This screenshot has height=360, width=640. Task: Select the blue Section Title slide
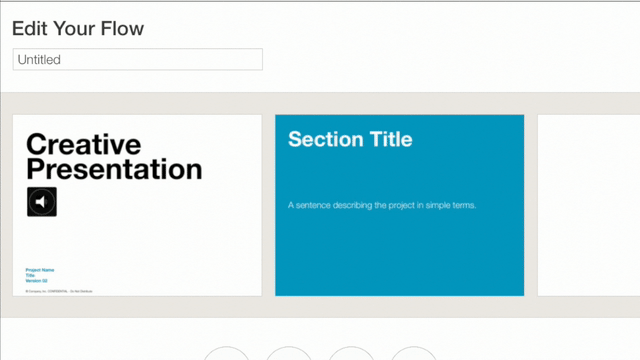tap(400, 205)
